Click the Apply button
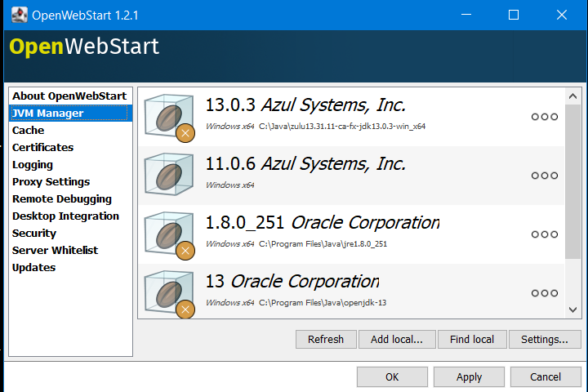 469,376
